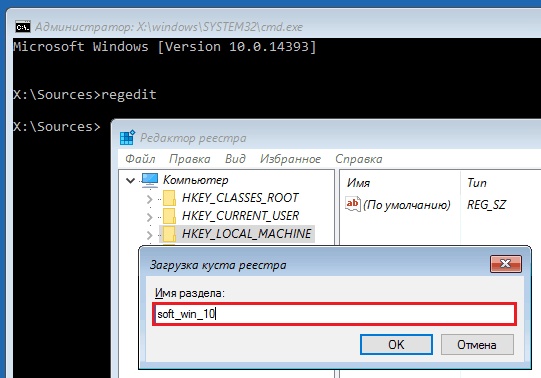541x378 pixels.
Task: Close the Загрузка куста реестра dialog
Action: 506,264
